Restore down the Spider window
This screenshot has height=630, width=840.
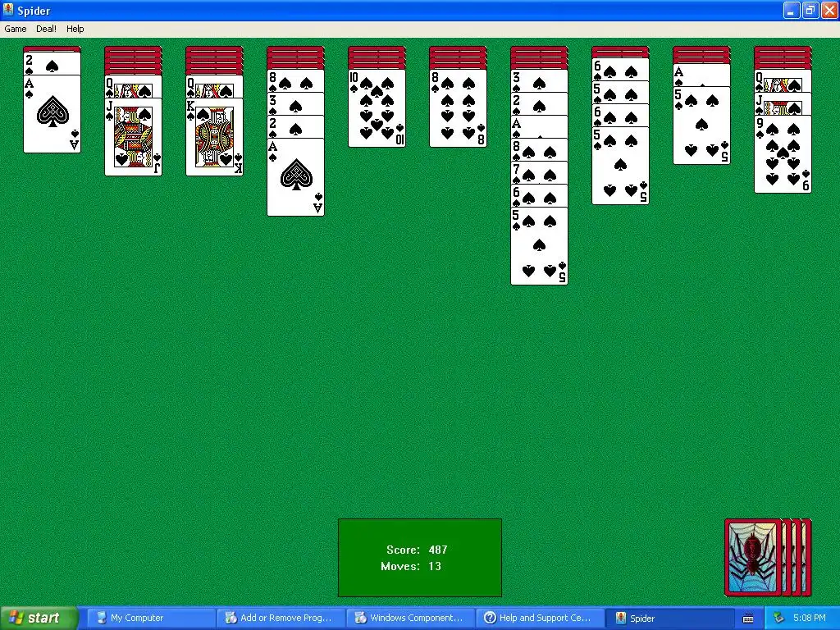[x=810, y=10]
